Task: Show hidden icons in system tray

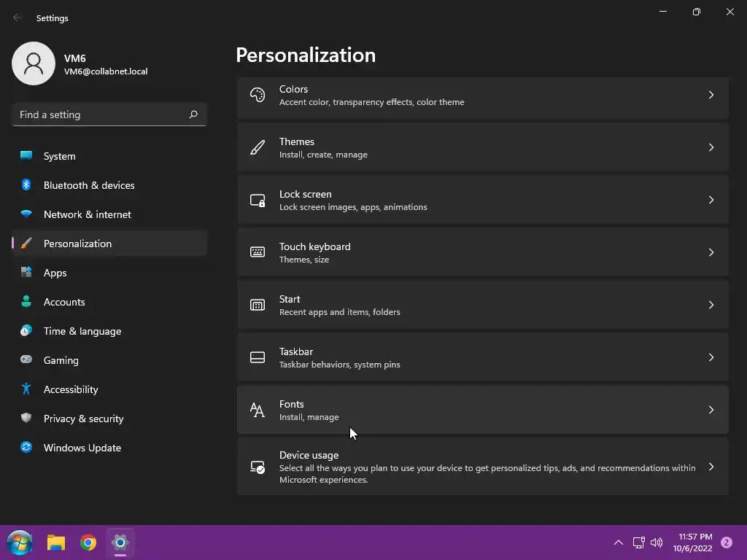Action: [x=619, y=542]
